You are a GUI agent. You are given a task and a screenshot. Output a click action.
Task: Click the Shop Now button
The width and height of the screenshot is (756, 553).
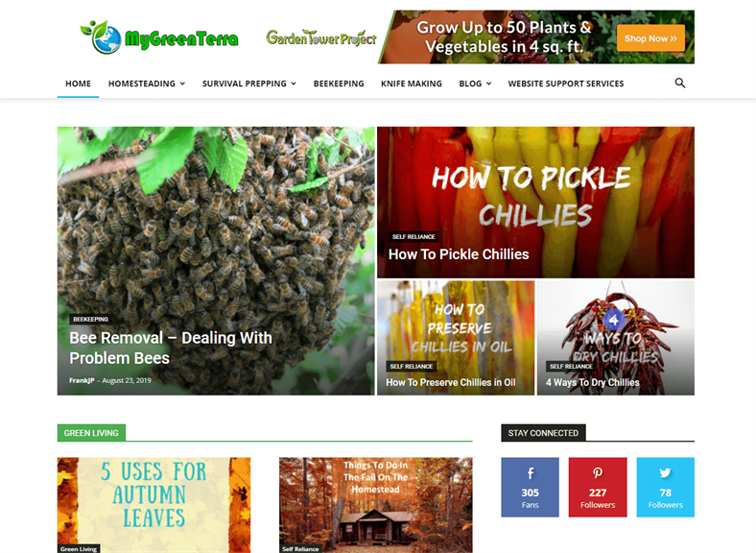(650, 38)
